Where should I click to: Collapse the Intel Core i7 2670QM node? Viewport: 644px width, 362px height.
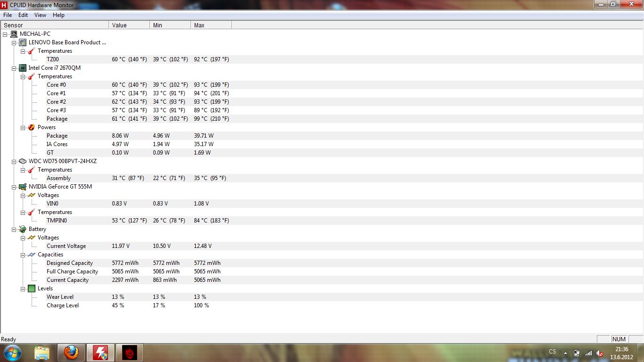[14, 68]
